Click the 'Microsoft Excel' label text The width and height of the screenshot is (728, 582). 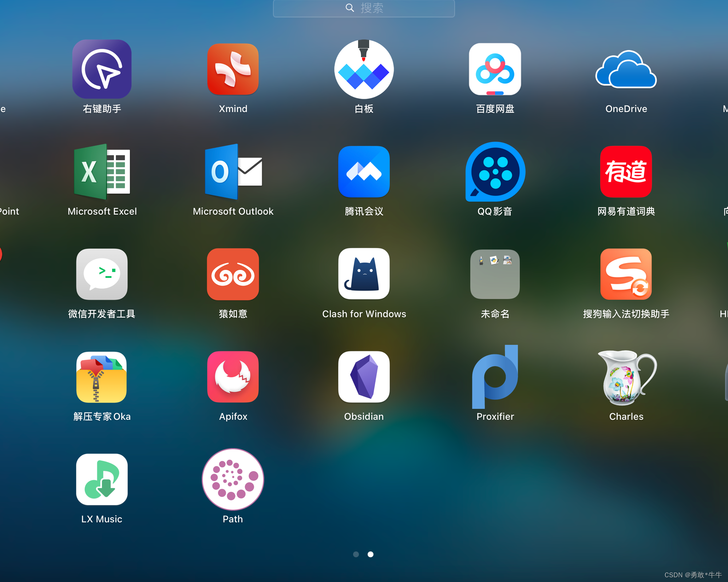(102, 211)
